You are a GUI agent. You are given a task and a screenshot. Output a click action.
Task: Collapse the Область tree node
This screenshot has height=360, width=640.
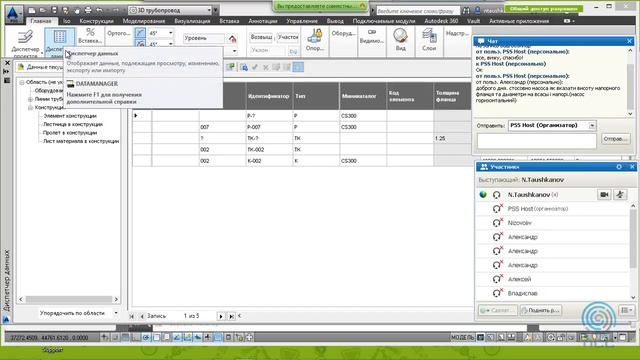pyautogui.click(x=22, y=82)
